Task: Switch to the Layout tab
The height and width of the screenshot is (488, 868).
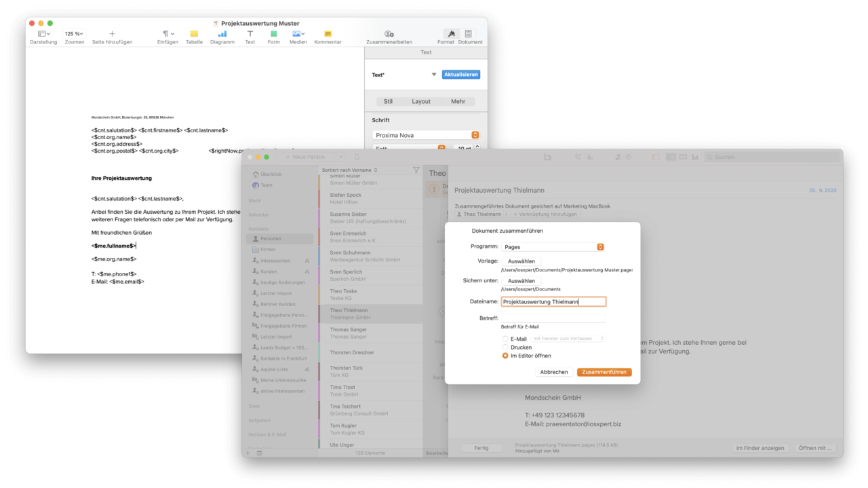Action: tap(421, 100)
